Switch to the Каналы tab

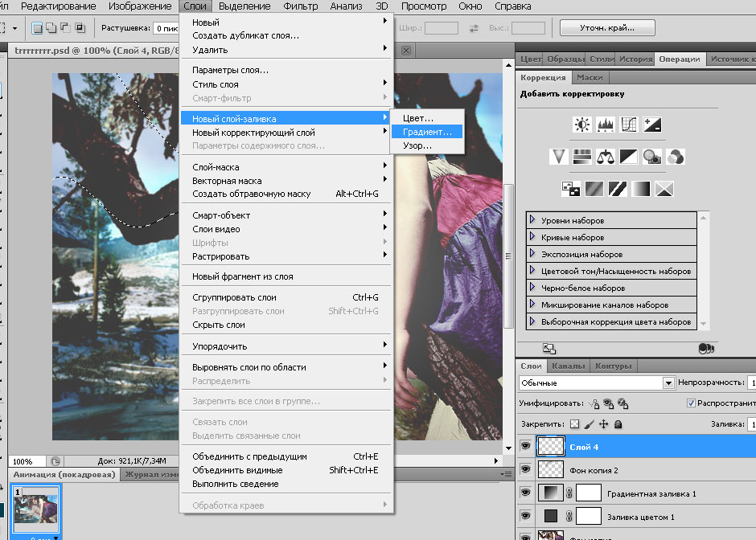tap(568, 366)
